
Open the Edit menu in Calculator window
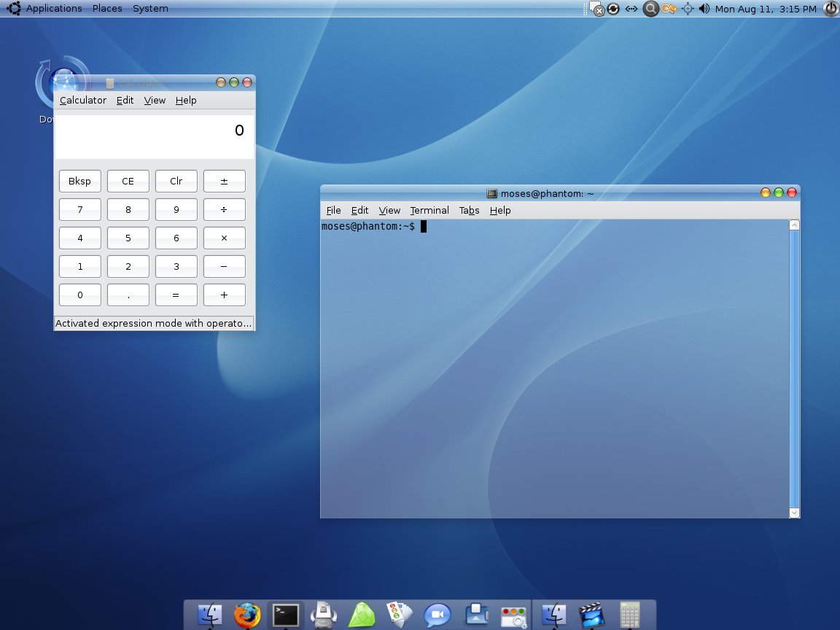[x=125, y=100]
